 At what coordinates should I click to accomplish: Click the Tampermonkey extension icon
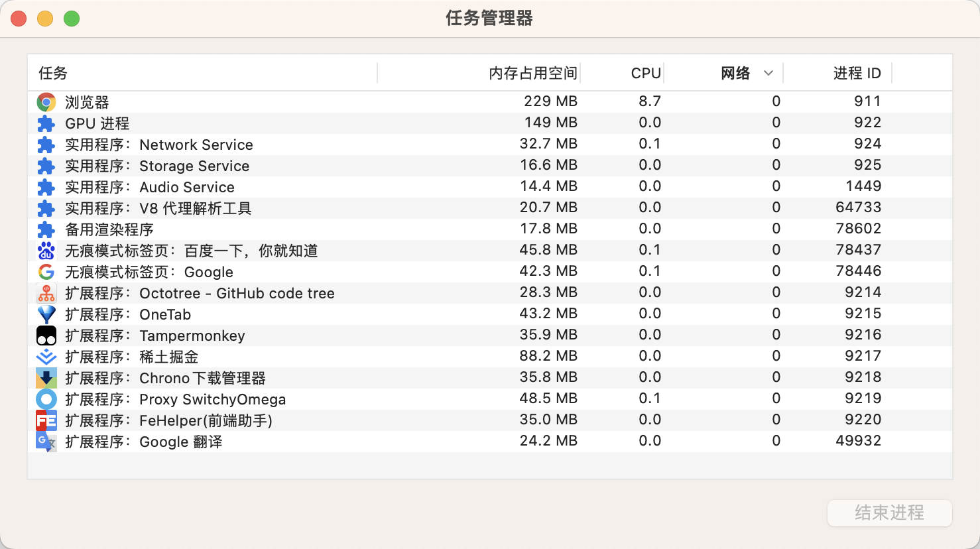click(46, 335)
